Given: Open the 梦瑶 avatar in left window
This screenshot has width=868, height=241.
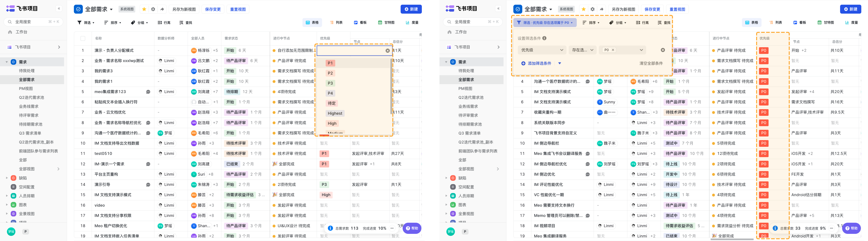Looking at the screenshot, I should tap(11, 232).
